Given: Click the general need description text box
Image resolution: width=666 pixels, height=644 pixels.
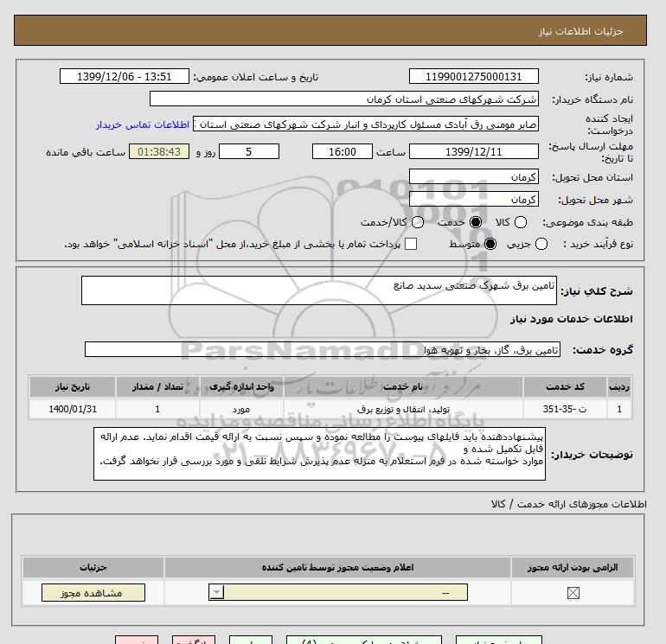Looking at the screenshot, I should [319, 290].
